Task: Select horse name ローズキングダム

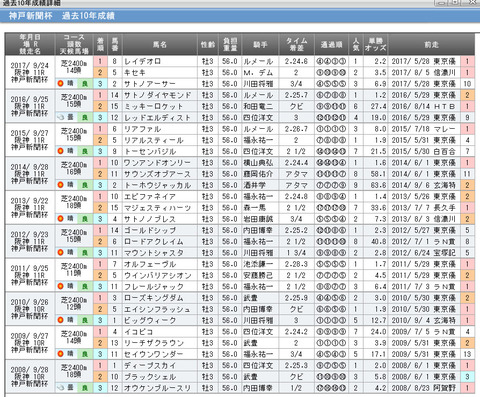Action: [x=154, y=298]
